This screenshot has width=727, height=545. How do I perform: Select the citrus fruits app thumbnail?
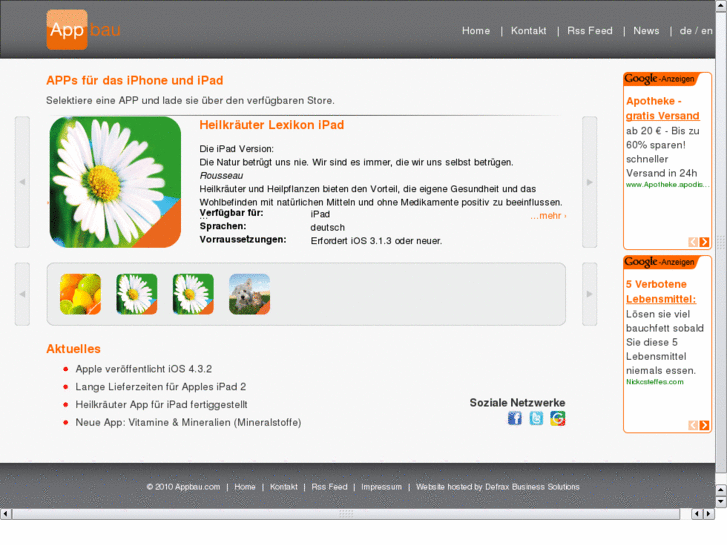coord(80,294)
